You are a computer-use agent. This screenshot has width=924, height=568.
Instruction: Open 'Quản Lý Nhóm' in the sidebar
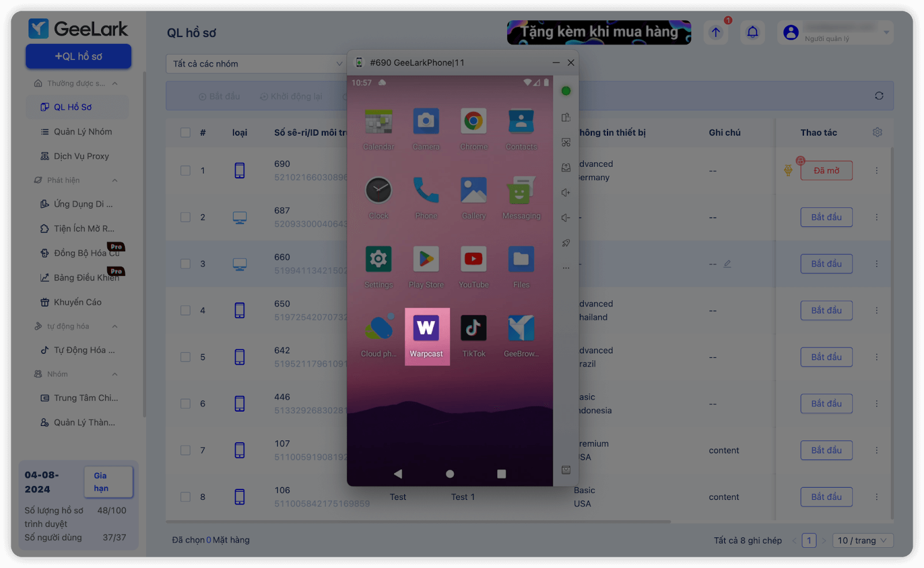(77, 132)
